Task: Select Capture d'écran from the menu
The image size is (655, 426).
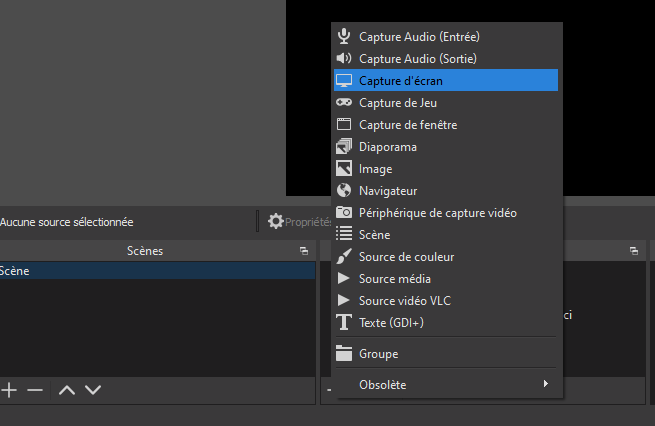Action: click(x=400, y=80)
